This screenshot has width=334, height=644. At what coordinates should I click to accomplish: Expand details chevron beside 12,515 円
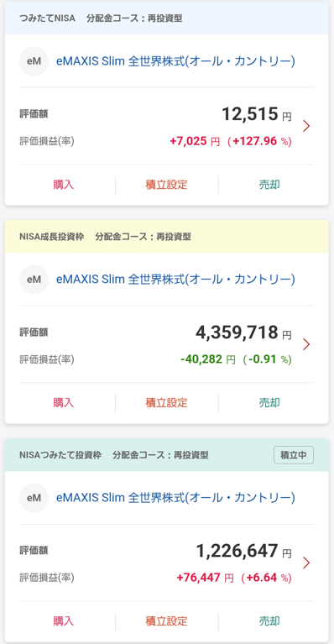coord(306,126)
